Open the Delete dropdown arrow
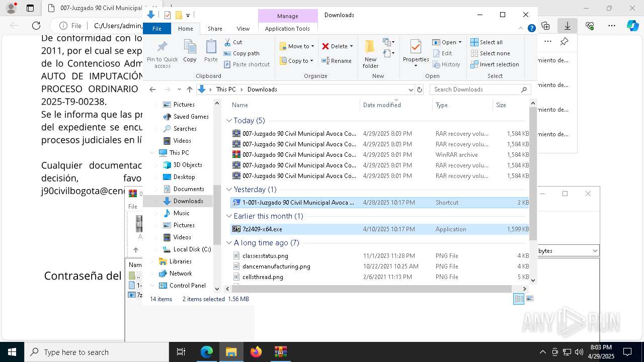Screen dimensions: 644x362 pos(351,46)
